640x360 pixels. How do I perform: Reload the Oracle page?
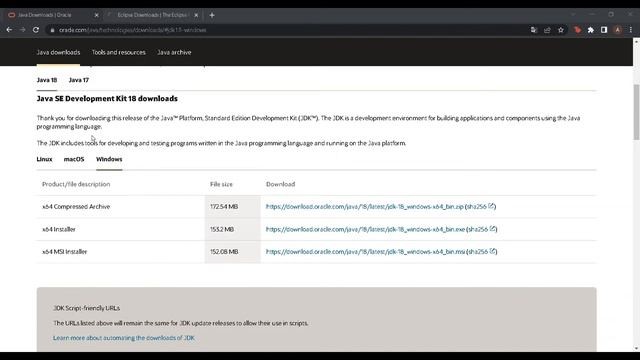pyautogui.click(x=36, y=30)
